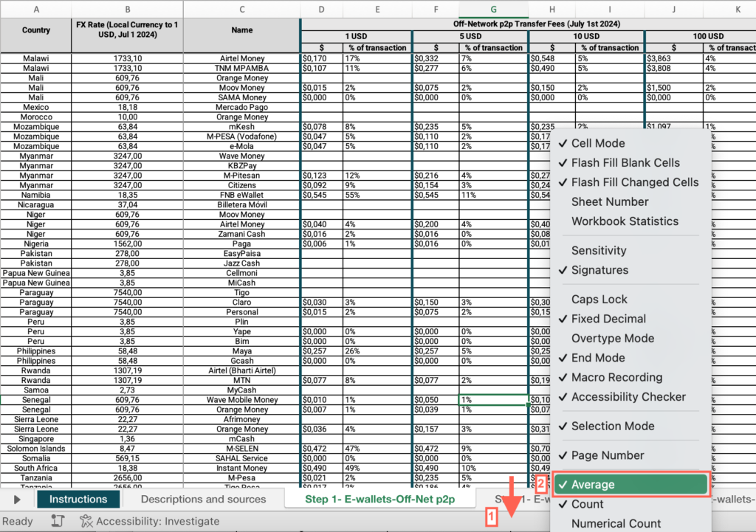Image resolution: width=756 pixels, height=532 pixels.
Task: Select the Airtel (Bharti Airtel) cell
Action: pyautogui.click(x=241, y=370)
